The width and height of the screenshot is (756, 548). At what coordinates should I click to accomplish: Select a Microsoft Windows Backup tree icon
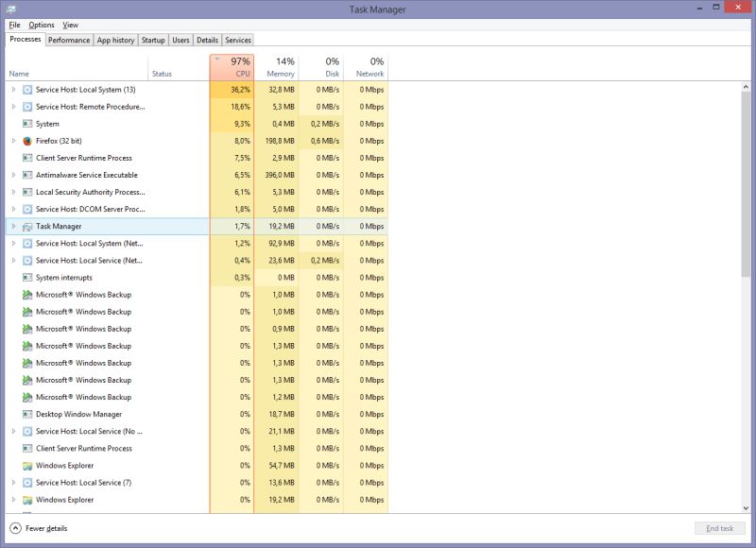tap(26, 294)
